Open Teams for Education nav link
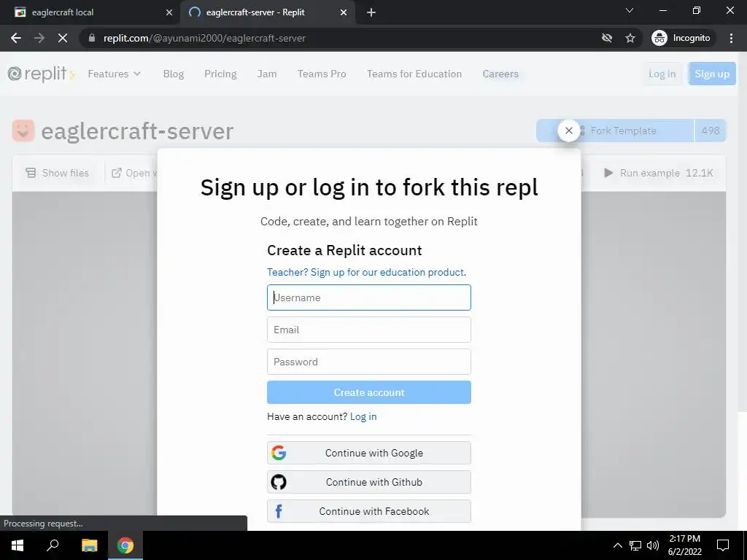 click(x=414, y=74)
